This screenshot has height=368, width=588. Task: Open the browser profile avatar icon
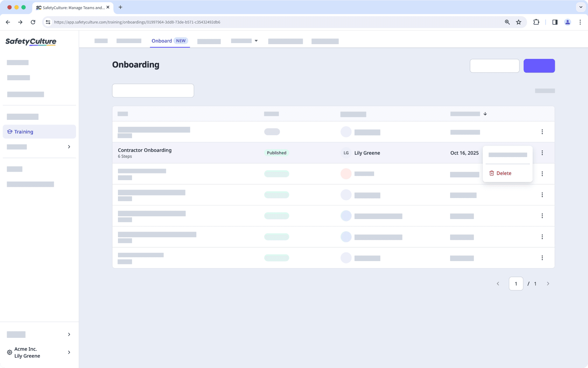(x=567, y=22)
